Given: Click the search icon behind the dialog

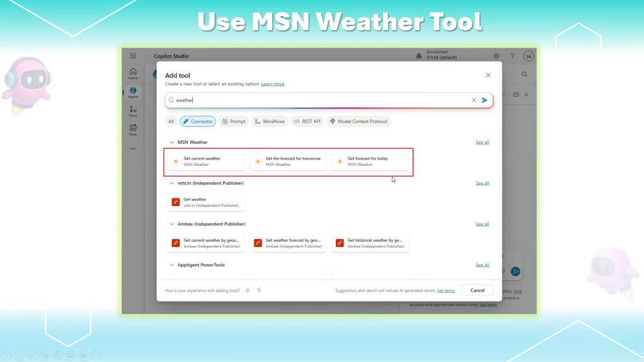Looking at the screenshot, I should click(525, 74).
